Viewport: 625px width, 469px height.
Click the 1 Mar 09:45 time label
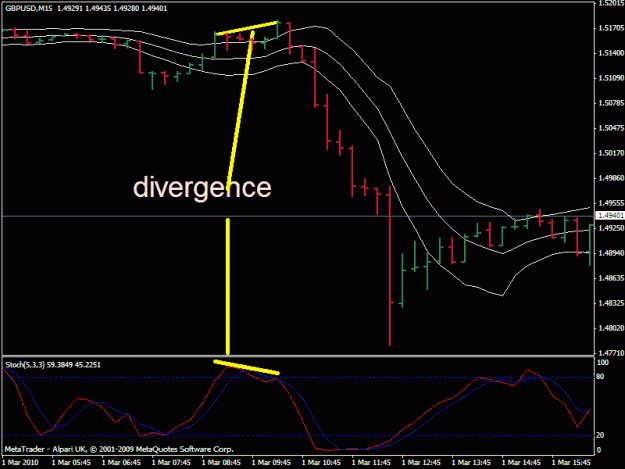tap(271, 463)
